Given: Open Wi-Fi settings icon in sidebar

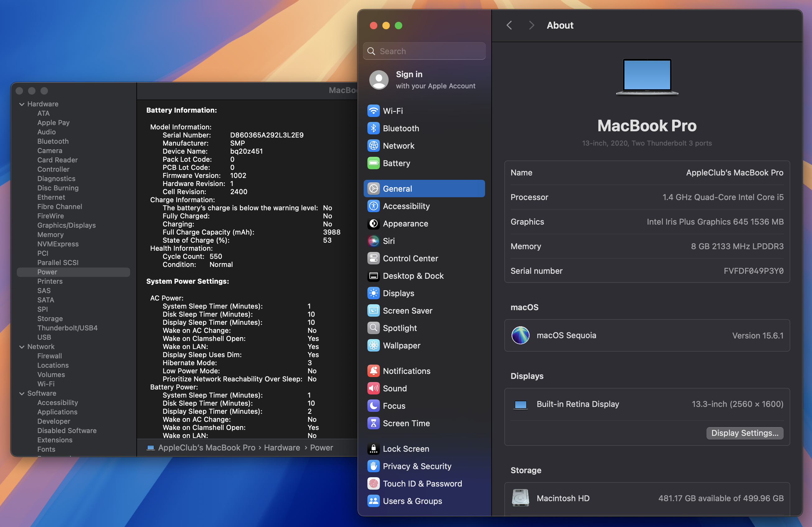Looking at the screenshot, I should (x=373, y=111).
